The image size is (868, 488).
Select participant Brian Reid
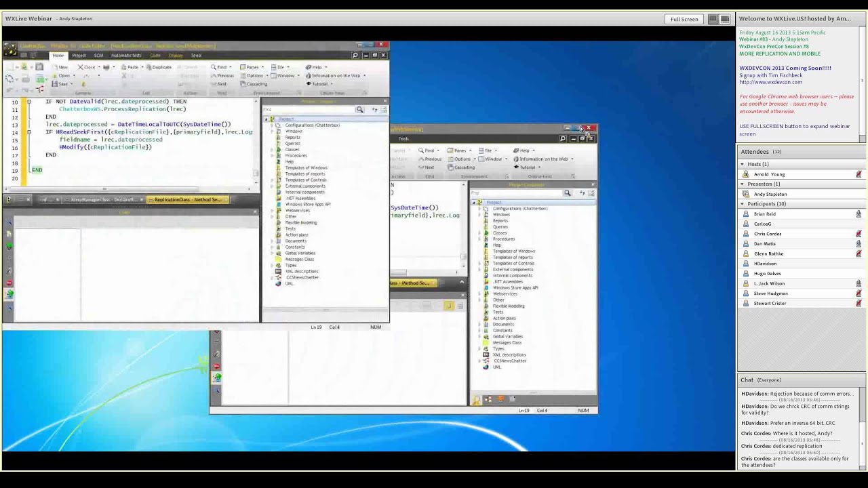(x=764, y=213)
